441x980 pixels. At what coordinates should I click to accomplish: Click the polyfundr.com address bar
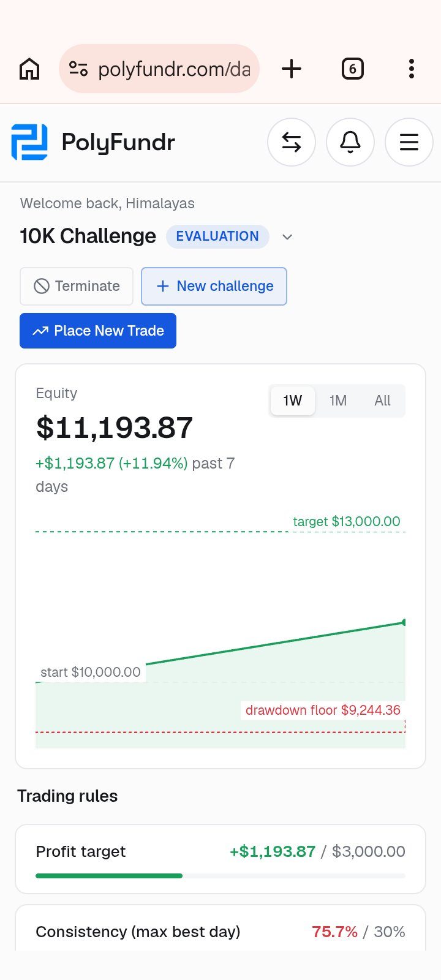(x=159, y=69)
